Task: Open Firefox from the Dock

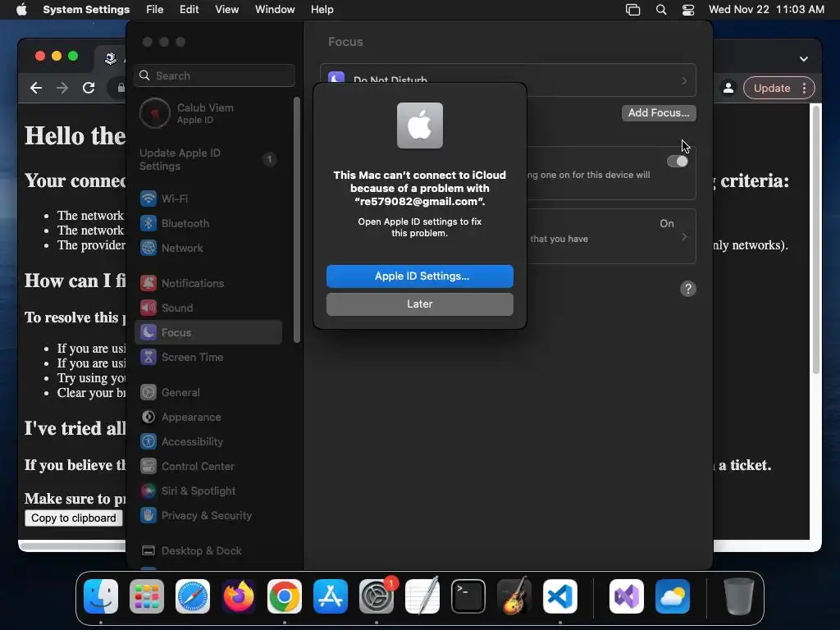Action: click(x=239, y=596)
